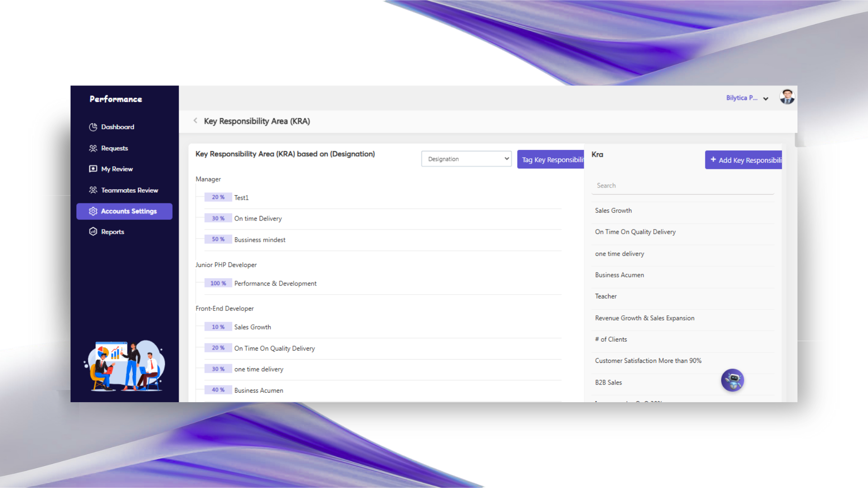Click the 100 % Performance & Development badge
Image resolution: width=868 pixels, height=488 pixels.
(218, 283)
